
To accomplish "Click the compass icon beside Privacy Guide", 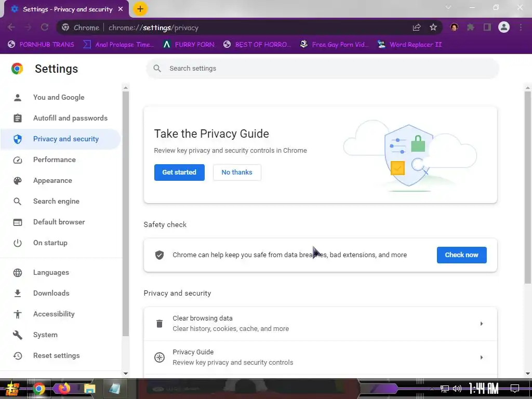I will 159,357.
